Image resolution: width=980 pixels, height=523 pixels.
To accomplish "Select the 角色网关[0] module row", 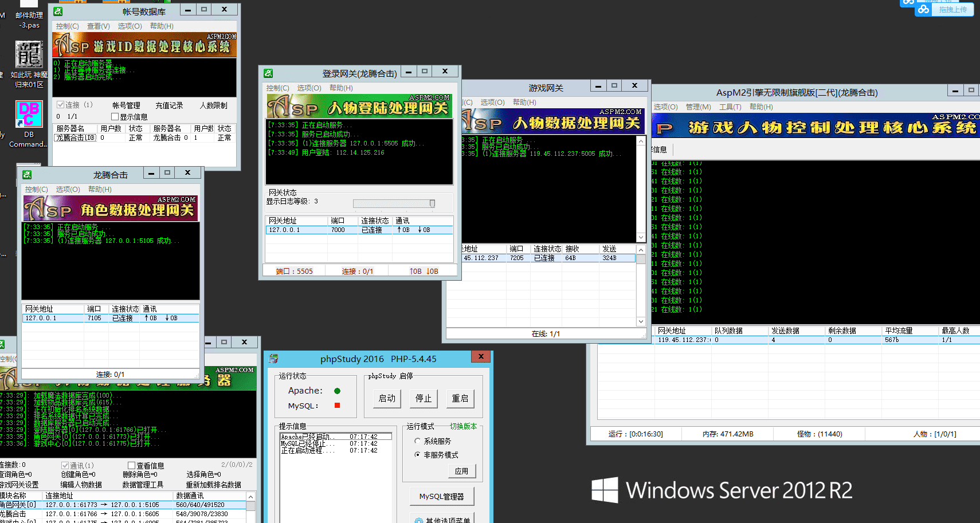I will 123,505.
